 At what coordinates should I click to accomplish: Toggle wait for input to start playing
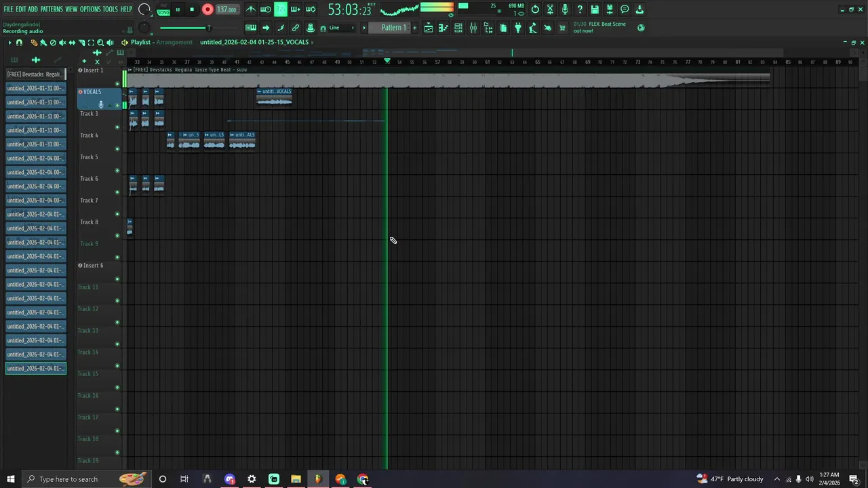pyautogui.click(x=266, y=9)
